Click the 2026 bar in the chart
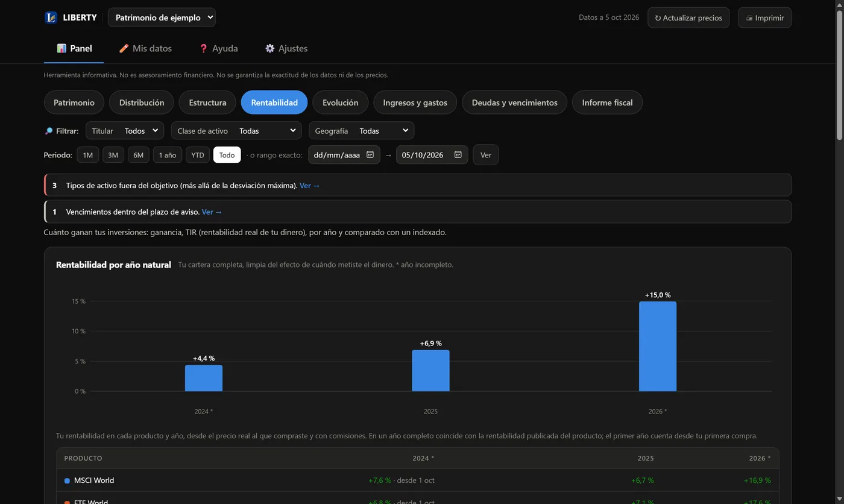 [x=658, y=347]
